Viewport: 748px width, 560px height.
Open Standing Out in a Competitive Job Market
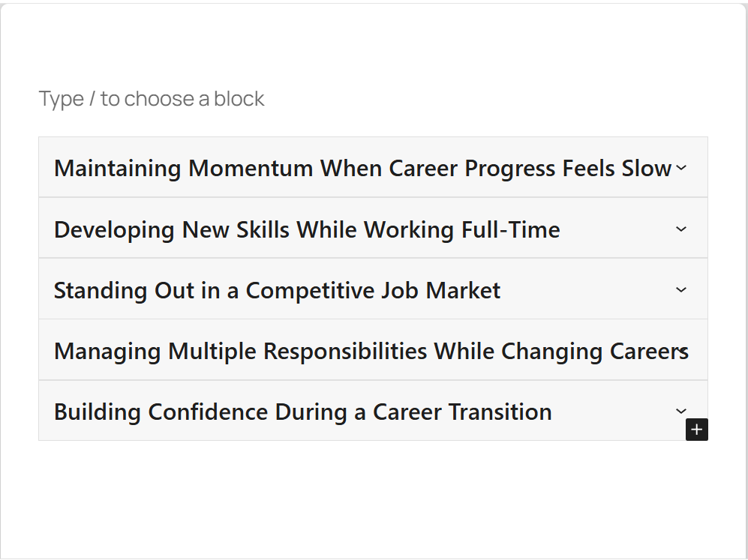(x=277, y=290)
